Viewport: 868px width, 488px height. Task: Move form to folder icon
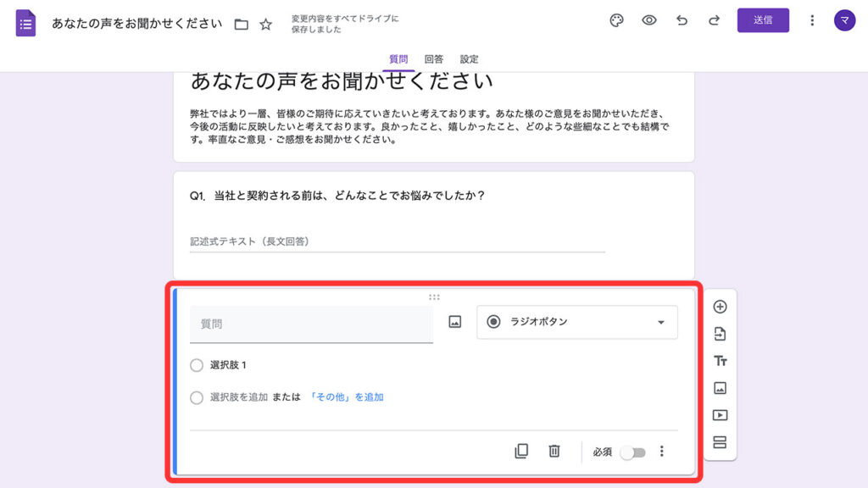(241, 25)
